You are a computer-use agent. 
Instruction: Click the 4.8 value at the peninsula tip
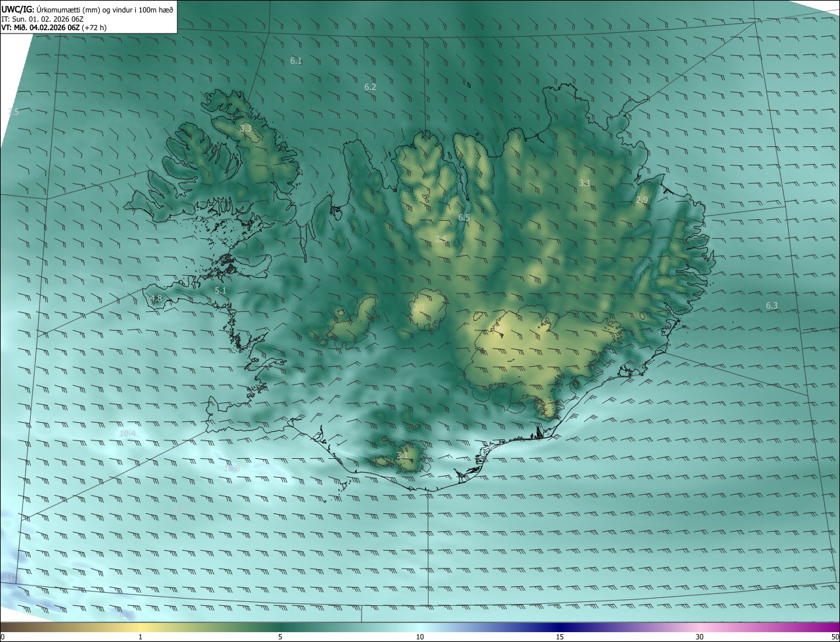pyautogui.click(x=156, y=299)
